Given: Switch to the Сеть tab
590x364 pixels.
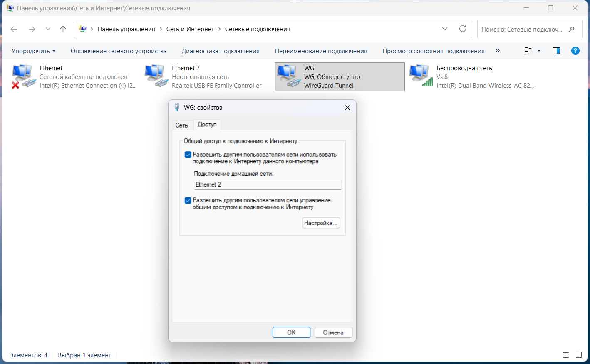Looking at the screenshot, I should coord(181,125).
